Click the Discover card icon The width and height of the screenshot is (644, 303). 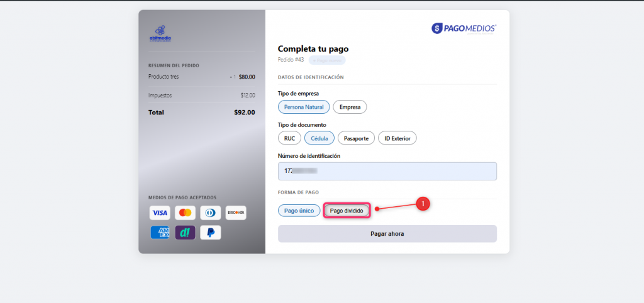coord(235,212)
